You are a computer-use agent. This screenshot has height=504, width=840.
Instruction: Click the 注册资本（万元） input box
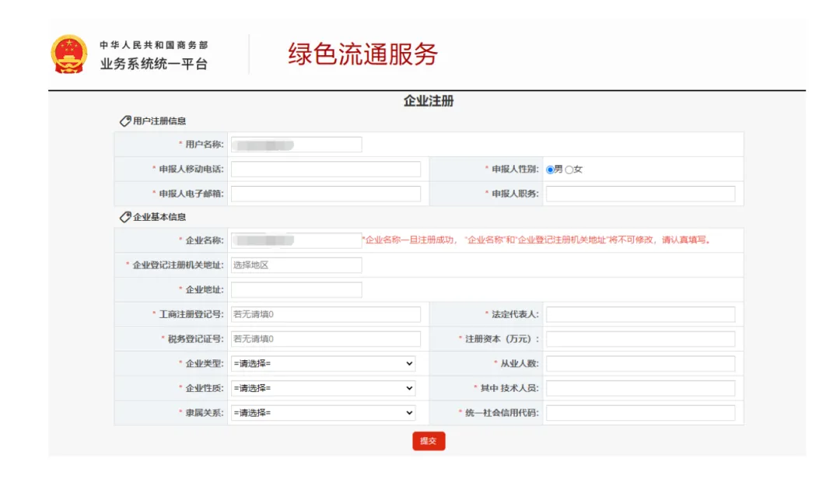(640, 339)
